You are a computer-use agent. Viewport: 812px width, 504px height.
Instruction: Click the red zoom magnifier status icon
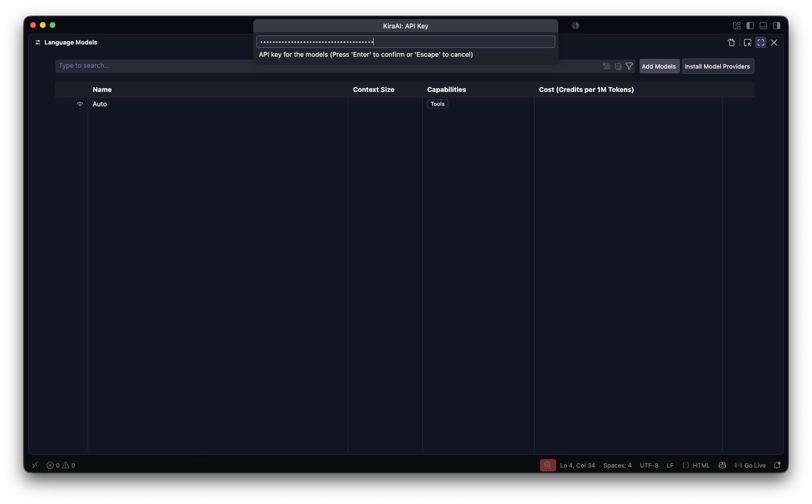[x=548, y=465]
